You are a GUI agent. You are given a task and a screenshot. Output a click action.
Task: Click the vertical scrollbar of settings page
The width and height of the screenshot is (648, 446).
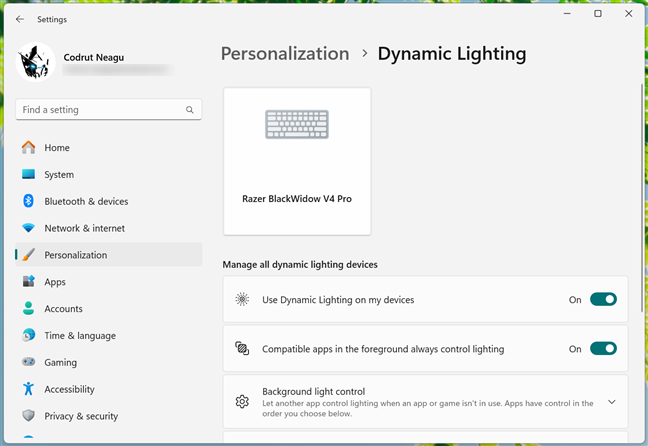point(641,198)
